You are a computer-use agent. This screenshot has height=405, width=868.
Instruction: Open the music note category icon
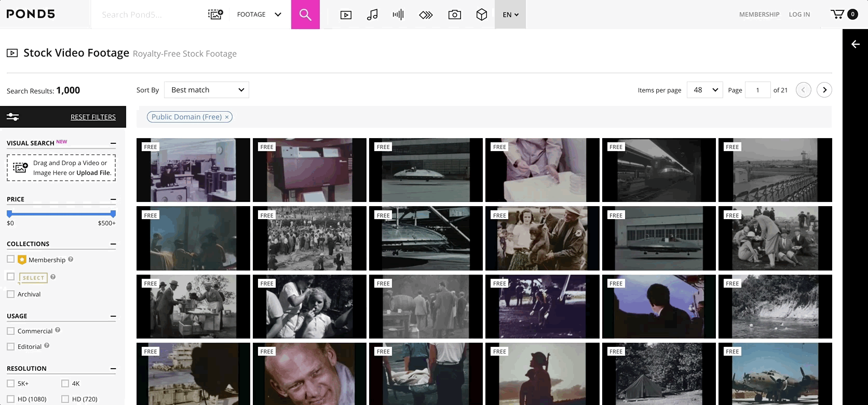pyautogui.click(x=372, y=15)
